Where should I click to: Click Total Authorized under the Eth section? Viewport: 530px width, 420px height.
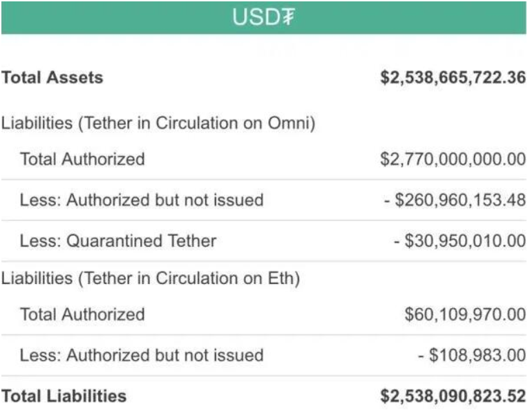[82, 314]
